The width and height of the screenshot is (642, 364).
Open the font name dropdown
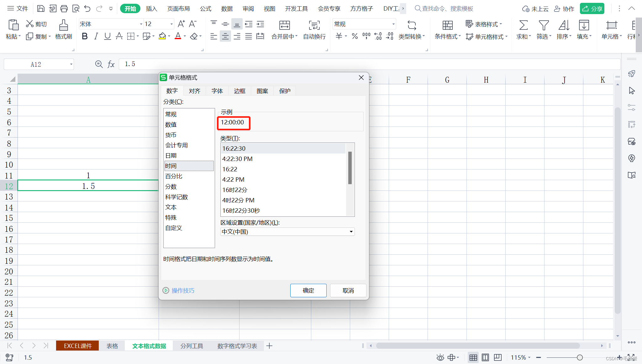tap(141, 24)
